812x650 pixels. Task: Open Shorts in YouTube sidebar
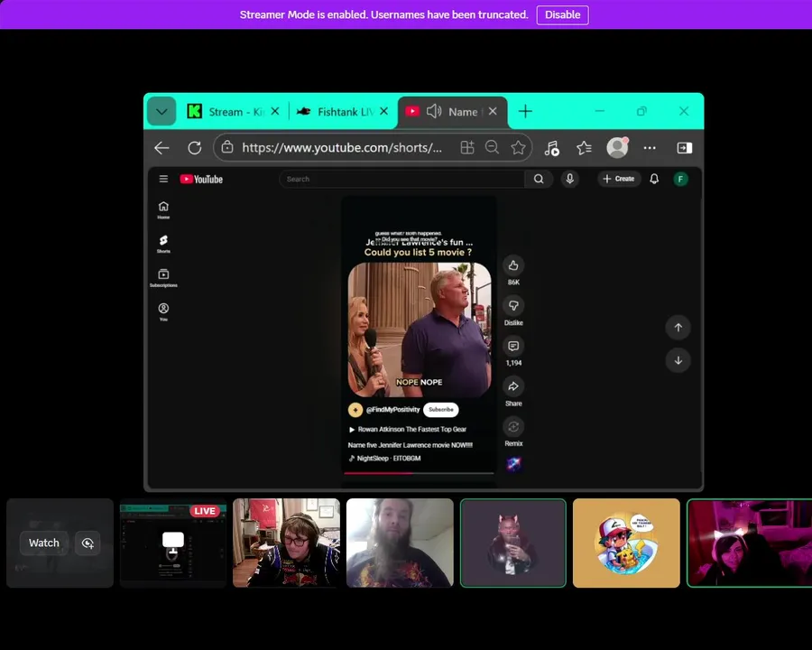(163, 244)
